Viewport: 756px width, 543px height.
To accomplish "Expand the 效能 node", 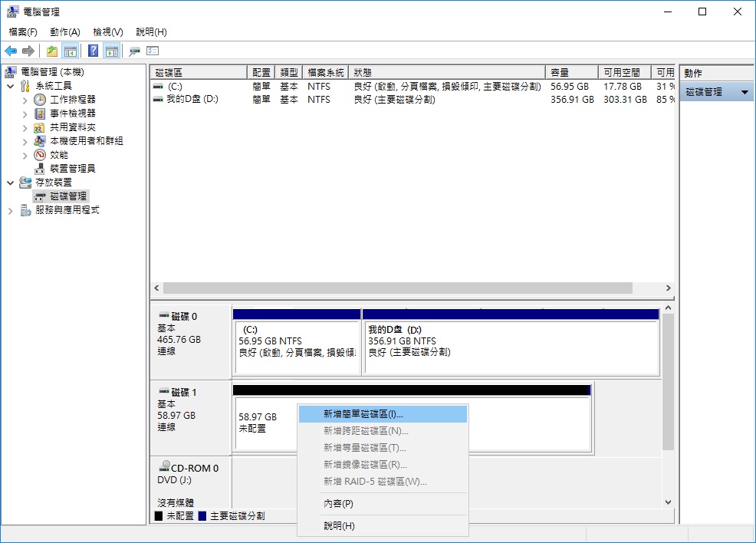I will [x=25, y=155].
